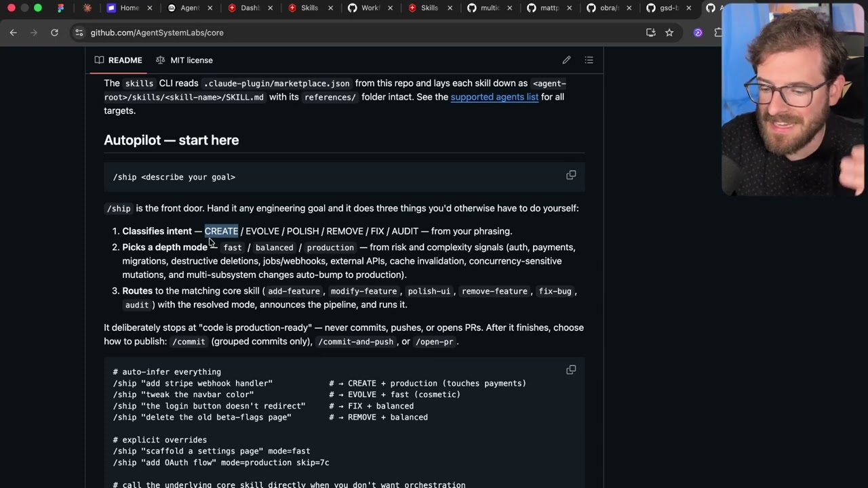The height and width of the screenshot is (488, 868).
Task: Close the mattp tab
Action: coord(569,8)
